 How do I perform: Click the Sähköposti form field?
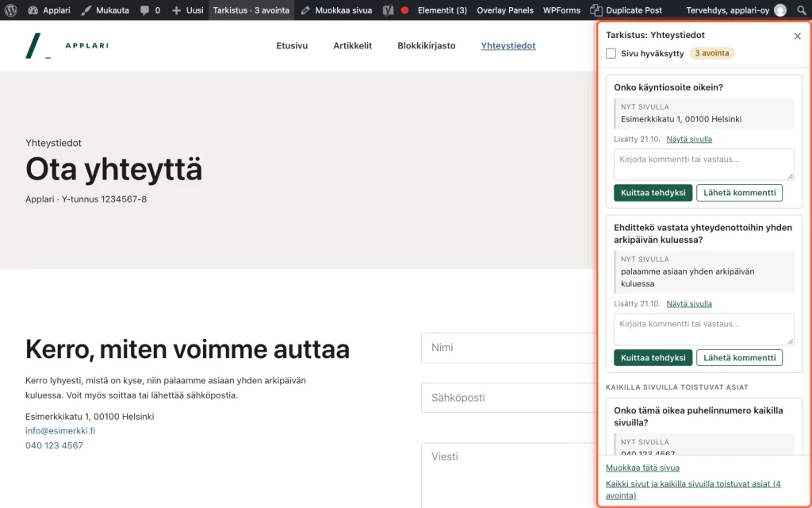click(509, 398)
